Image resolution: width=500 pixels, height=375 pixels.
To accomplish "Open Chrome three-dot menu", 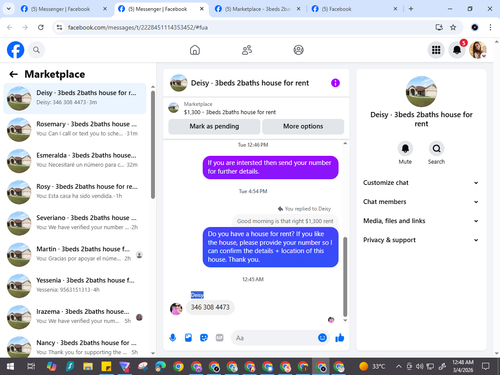I will (x=490, y=27).
